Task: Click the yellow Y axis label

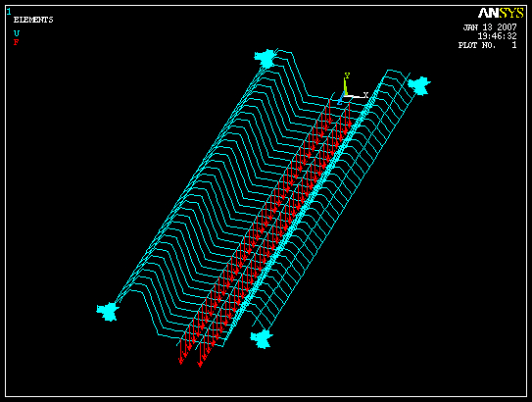Action: click(347, 75)
